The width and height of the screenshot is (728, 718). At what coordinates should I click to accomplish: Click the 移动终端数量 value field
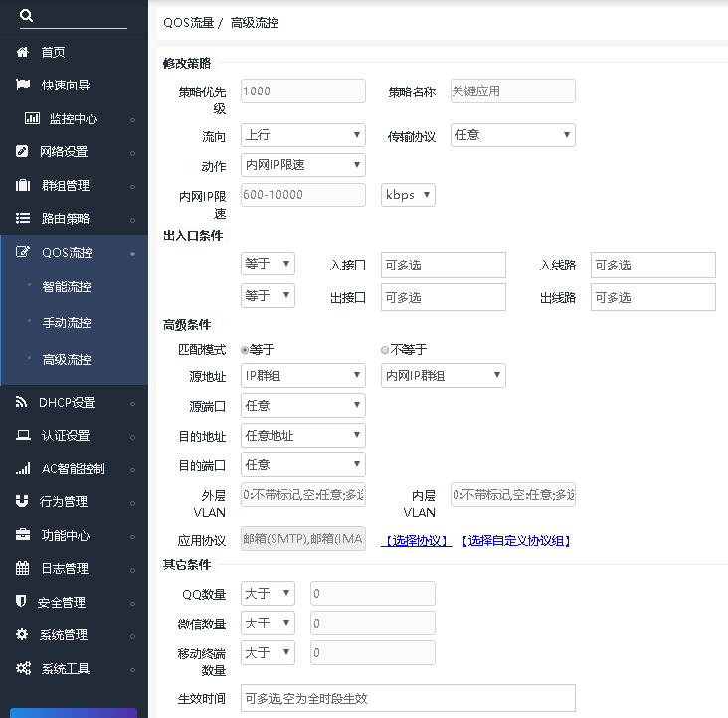[x=373, y=652]
